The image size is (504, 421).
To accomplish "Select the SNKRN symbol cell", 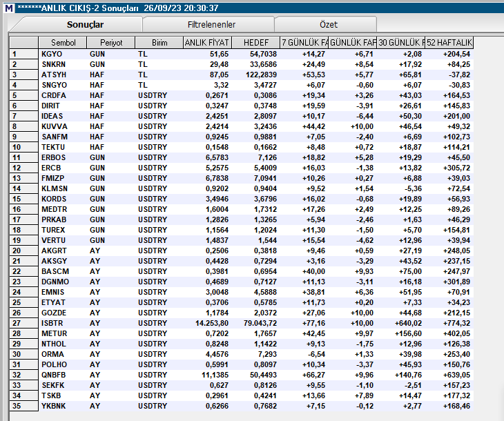I will click(x=63, y=64).
